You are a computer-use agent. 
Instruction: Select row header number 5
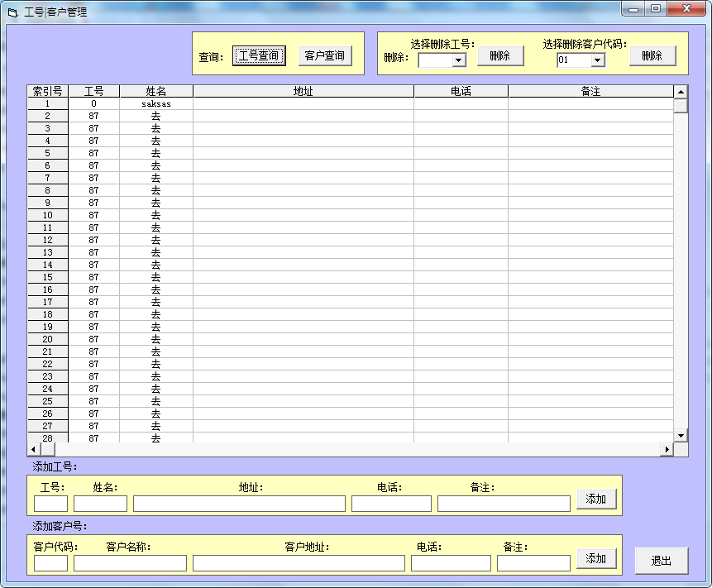click(x=48, y=154)
